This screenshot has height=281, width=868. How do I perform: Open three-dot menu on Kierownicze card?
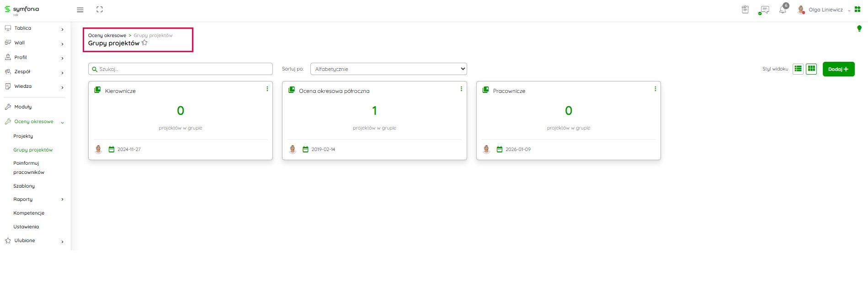[x=267, y=89]
